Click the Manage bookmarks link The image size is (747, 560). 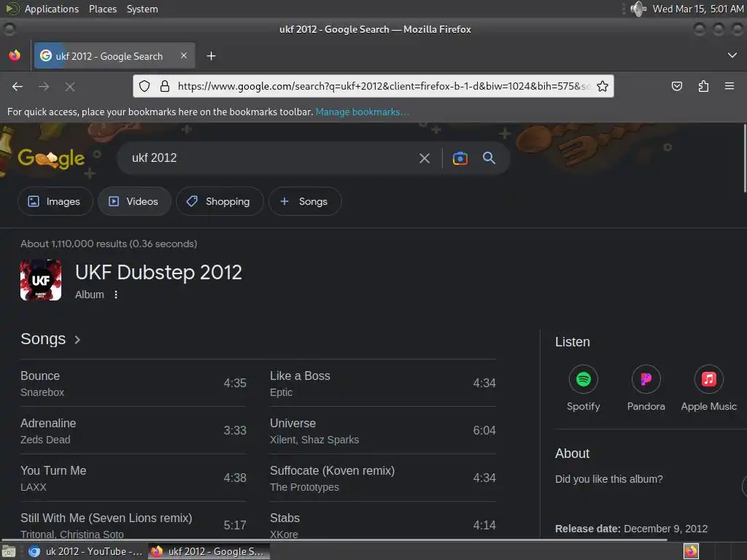(362, 112)
